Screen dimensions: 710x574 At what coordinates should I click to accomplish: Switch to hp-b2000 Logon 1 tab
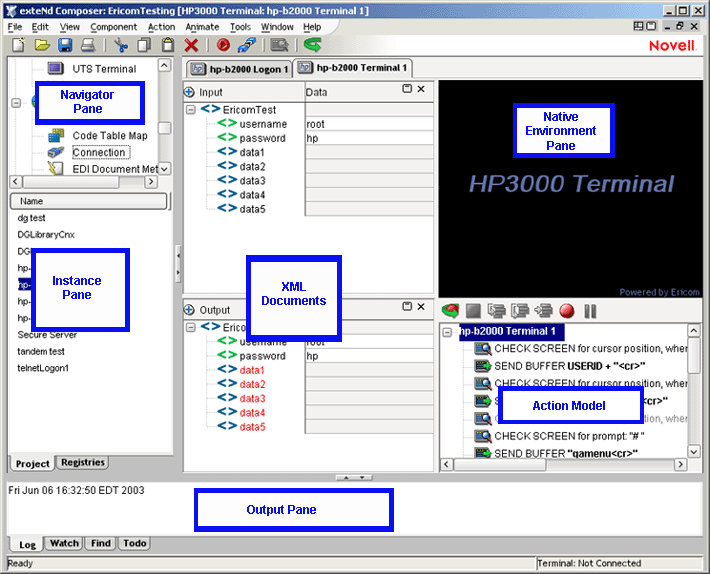239,69
